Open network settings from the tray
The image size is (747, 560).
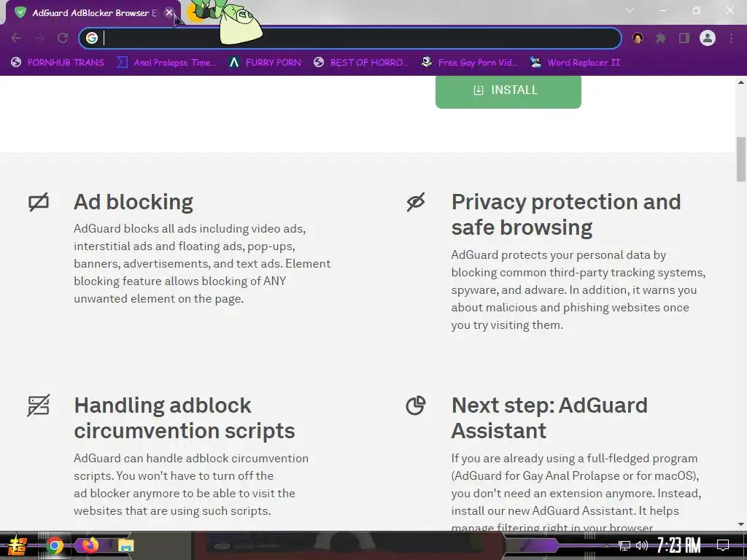coord(624,545)
